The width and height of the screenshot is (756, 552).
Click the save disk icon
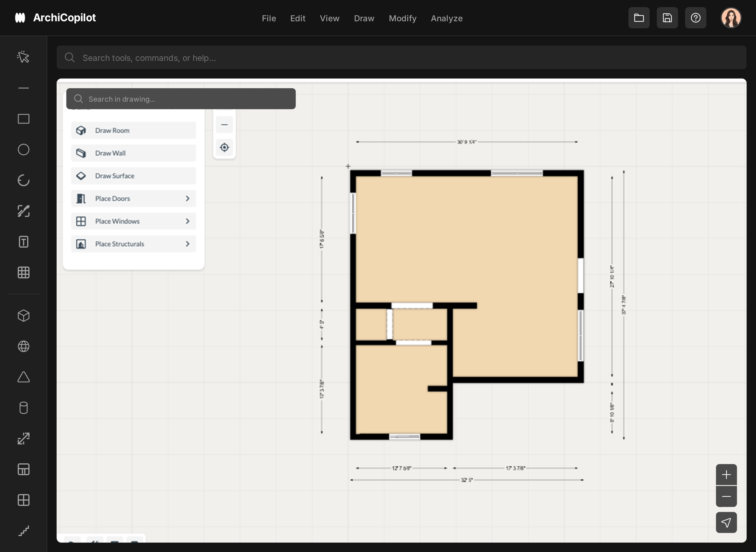[667, 18]
